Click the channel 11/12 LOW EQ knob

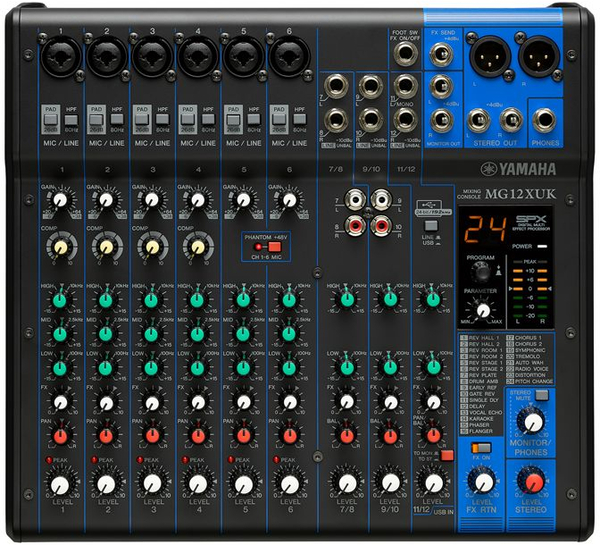click(x=434, y=368)
